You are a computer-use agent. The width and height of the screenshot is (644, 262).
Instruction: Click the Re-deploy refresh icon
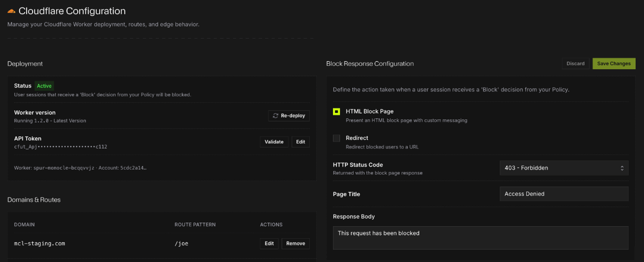[275, 116]
